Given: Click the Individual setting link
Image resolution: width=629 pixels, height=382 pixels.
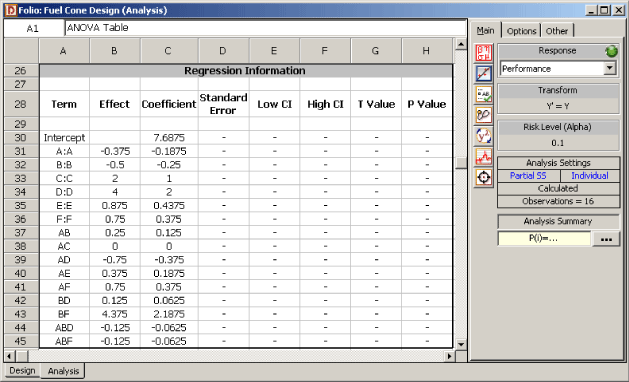Looking at the screenshot, I should (x=590, y=176).
